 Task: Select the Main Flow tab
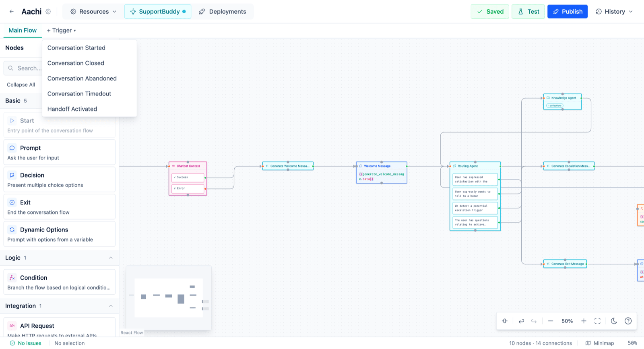[23, 31]
